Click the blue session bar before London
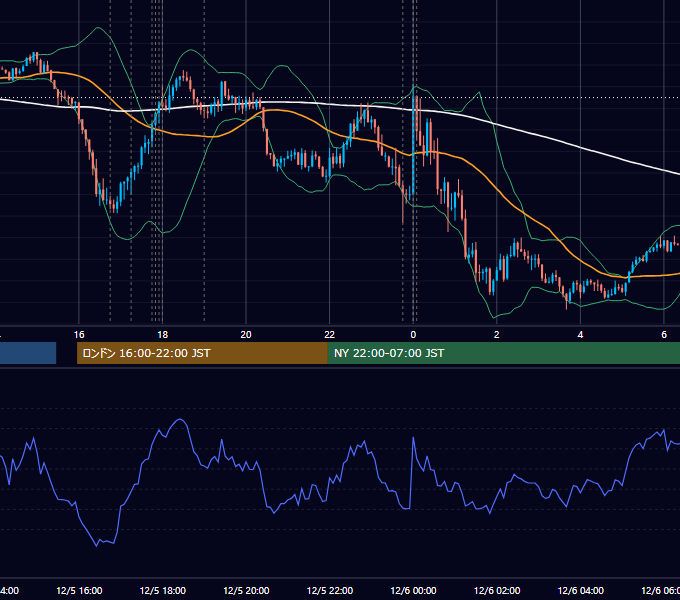The image size is (680, 600). click(x=28, y=353)
